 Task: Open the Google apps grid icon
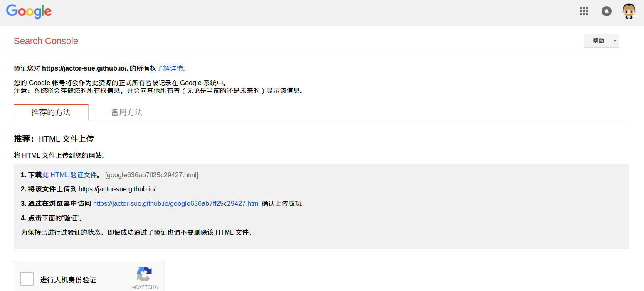coord(584,11)
